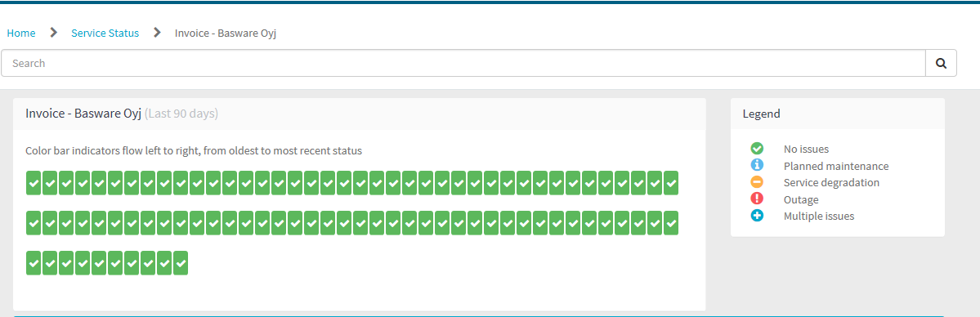
Task: Click the Multiple issues legend label
Action: (819, 217)
